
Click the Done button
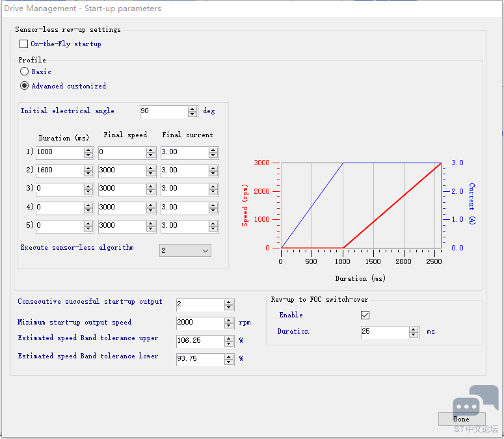461,419
